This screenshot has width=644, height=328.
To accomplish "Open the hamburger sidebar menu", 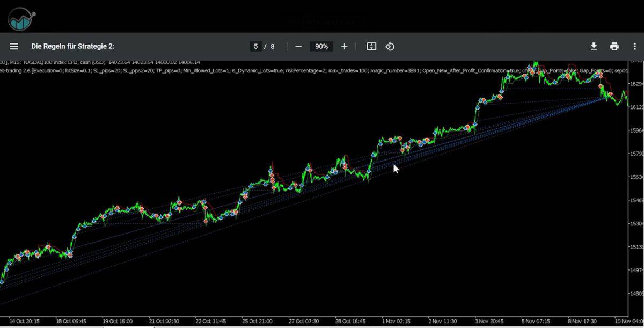I will (x=13, y=46).
